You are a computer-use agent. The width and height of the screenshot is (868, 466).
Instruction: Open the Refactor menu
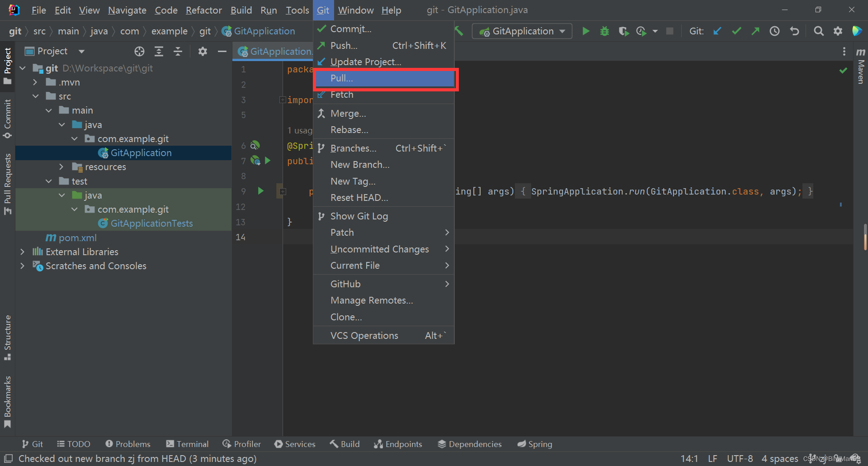[x=204, y=10]
